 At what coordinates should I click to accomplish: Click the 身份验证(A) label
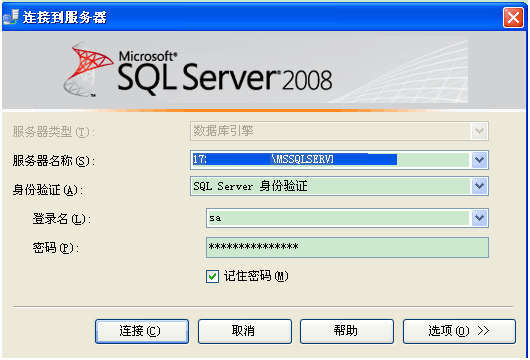click(48, 190)
